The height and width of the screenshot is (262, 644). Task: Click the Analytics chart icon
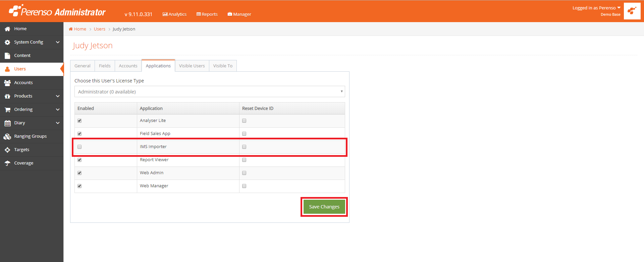pos(165,14)
